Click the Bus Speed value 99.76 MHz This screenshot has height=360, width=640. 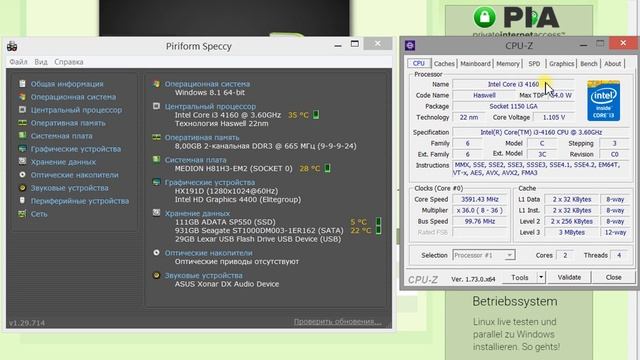coord(480,221)
